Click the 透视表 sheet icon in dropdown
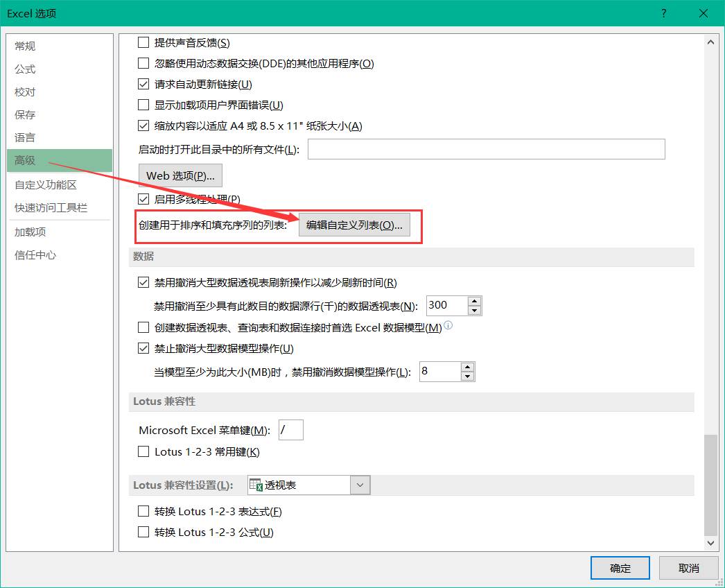This screenshot has width=725, height=588. pos(256,485)
